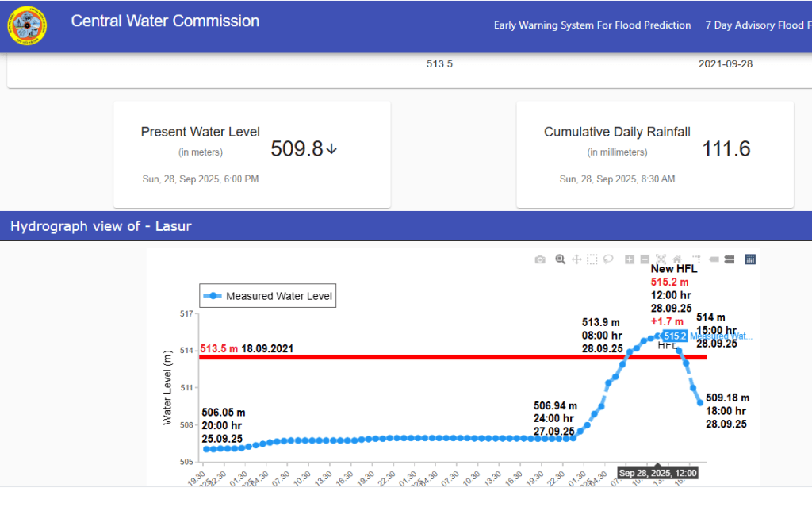
Task: Click the Central Water Commission logo emblem
Action: (26, 26)
